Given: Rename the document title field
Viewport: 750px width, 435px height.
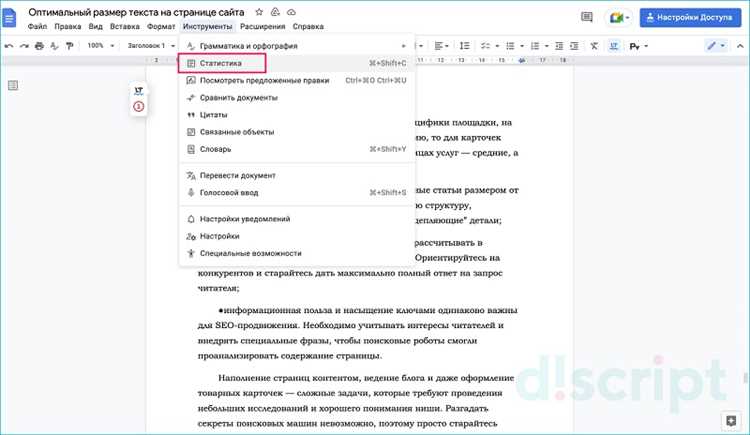Looking at the screenshot, I should (136, 12).
